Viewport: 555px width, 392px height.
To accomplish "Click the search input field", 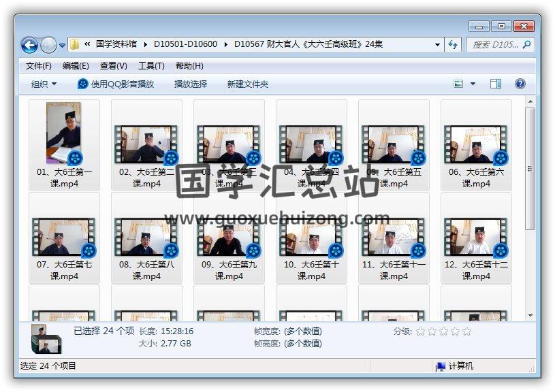I will pyautogui.click(x=494, y=45).
